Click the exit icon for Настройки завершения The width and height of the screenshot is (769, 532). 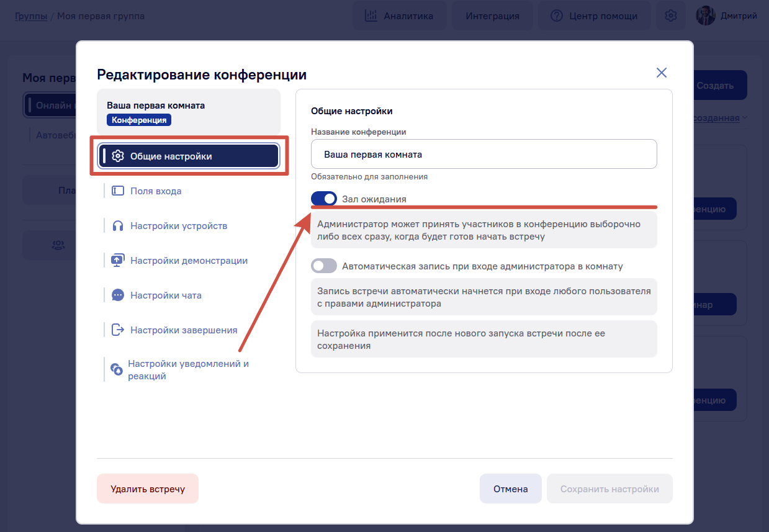(118, 330)
